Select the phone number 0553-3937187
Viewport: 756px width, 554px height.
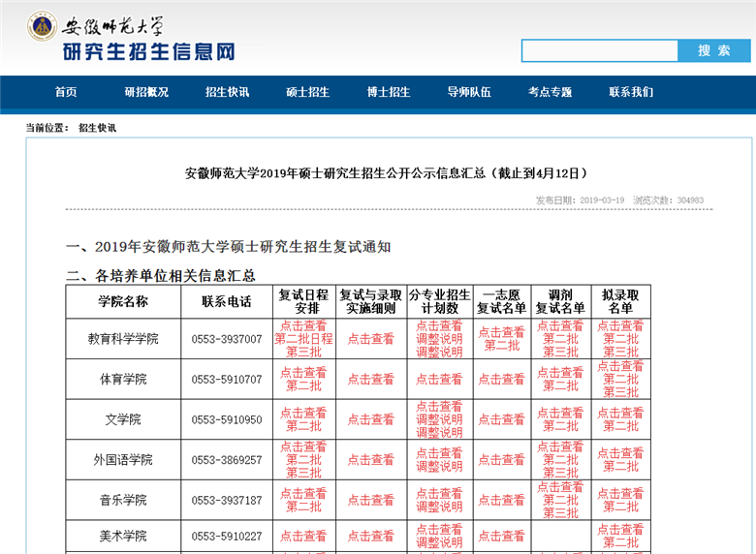[x=227, y=501]
